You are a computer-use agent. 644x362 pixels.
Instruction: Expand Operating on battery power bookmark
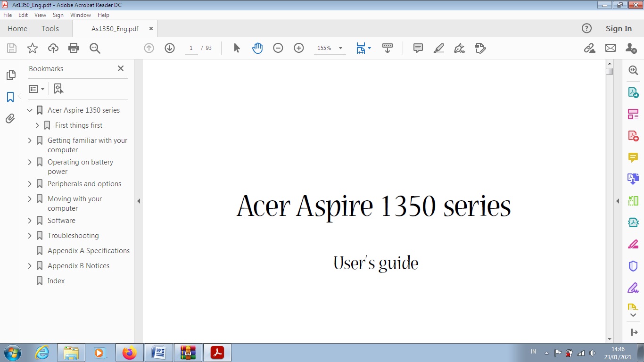(x=30, y=162)
